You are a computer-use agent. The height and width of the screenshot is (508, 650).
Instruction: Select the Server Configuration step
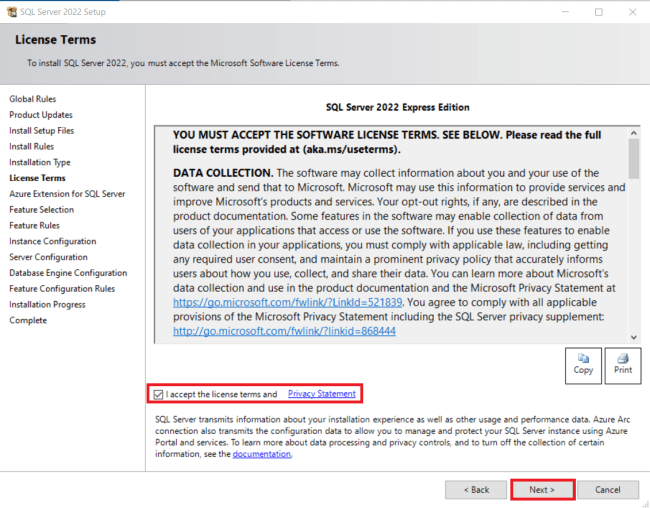[49, 257]
